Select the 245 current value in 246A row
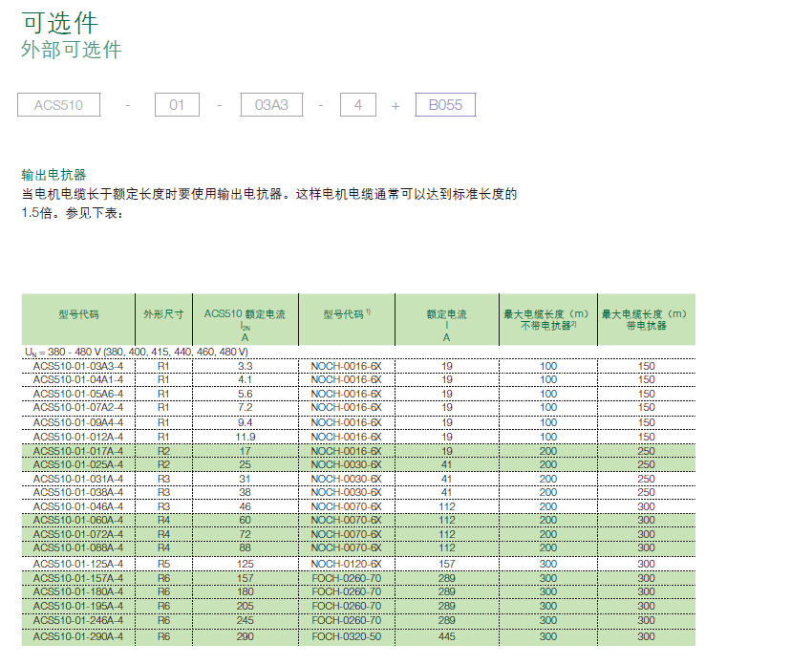This screenshot has height=665, width=812. [246, 620]
